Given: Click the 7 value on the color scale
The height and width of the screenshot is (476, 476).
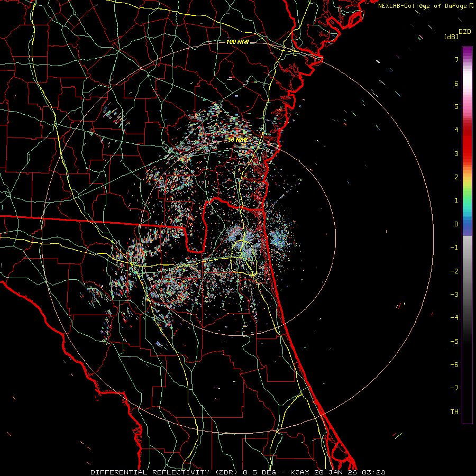Looking at the screenshot, I should [456, 59].
